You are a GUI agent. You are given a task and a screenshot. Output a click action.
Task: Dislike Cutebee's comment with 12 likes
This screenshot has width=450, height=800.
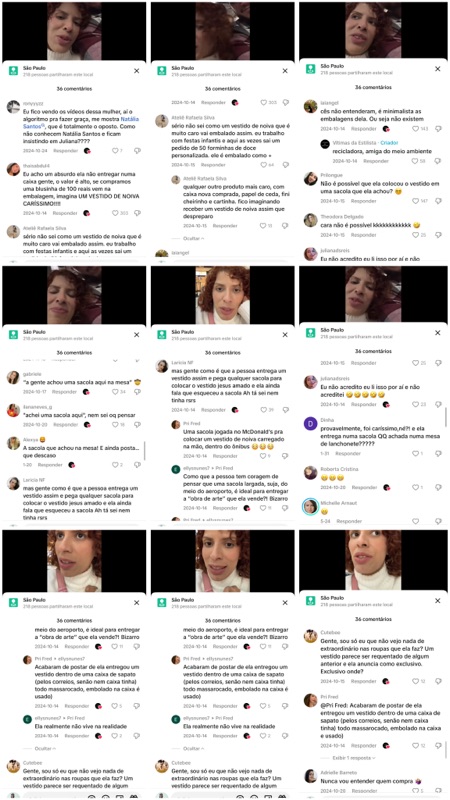pos(437,681)
